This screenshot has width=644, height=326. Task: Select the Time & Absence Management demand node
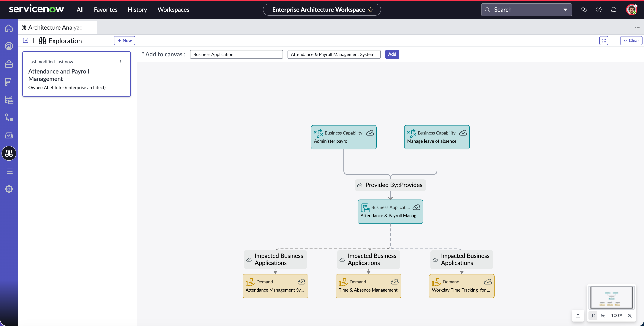pos(369,286)
